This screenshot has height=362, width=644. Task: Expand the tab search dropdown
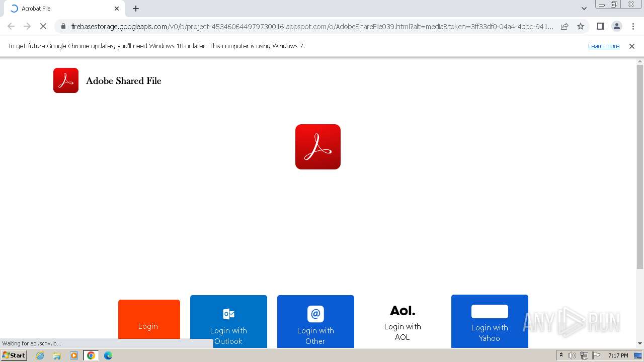point(584,9)
